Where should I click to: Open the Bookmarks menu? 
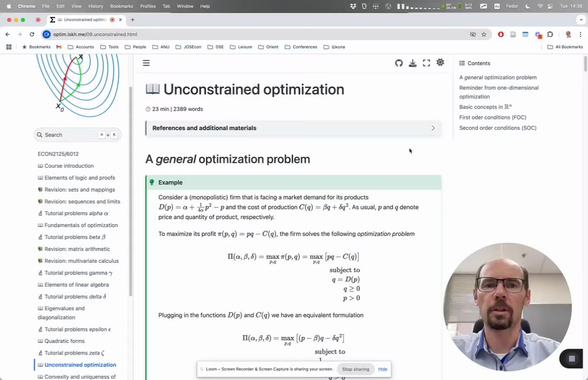click(121, 6)
